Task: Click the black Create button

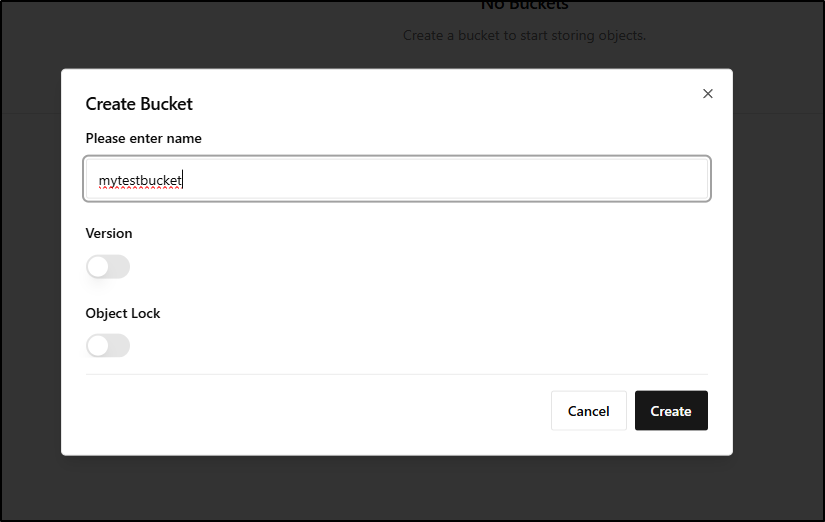Action: pyautogui.click(x=671, y=411)
